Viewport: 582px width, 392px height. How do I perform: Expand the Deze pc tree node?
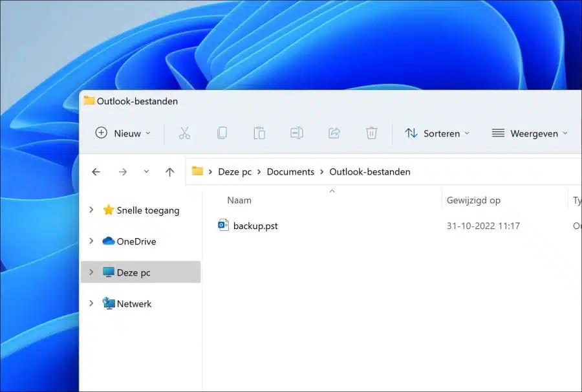click(91, 272)
